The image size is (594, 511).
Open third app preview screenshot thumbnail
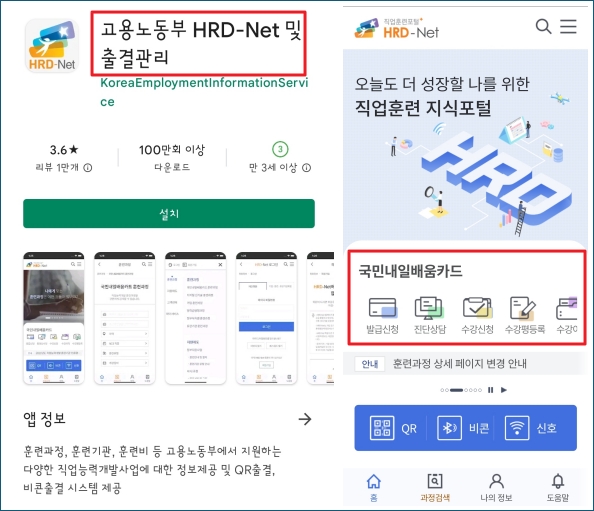point(195,318)
